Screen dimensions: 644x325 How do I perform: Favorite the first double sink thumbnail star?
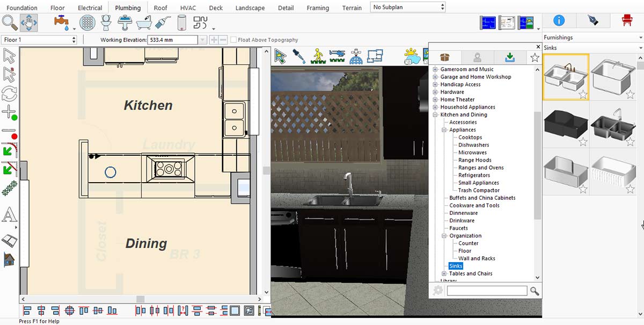583,95
